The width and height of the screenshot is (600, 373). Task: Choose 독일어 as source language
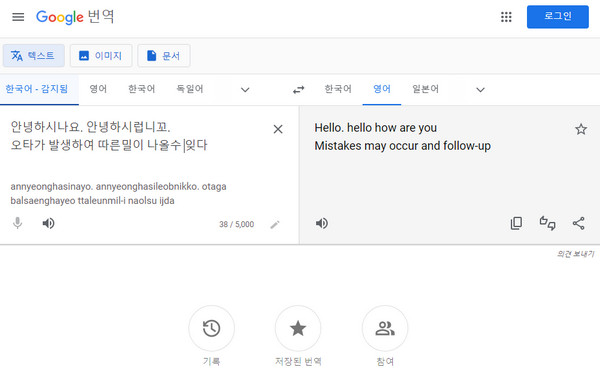click(190, 89)
